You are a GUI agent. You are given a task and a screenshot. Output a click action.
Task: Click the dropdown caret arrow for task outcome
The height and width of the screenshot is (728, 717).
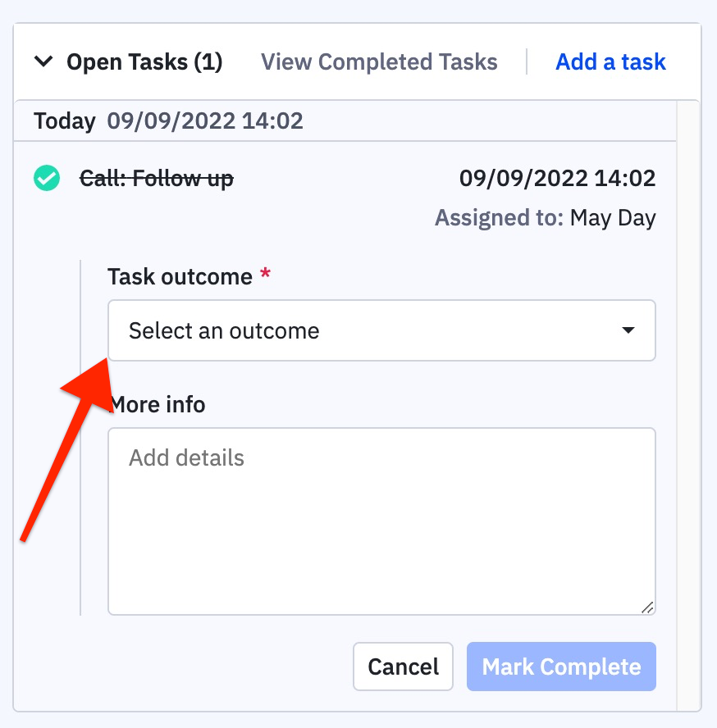(x=628, y=330)
